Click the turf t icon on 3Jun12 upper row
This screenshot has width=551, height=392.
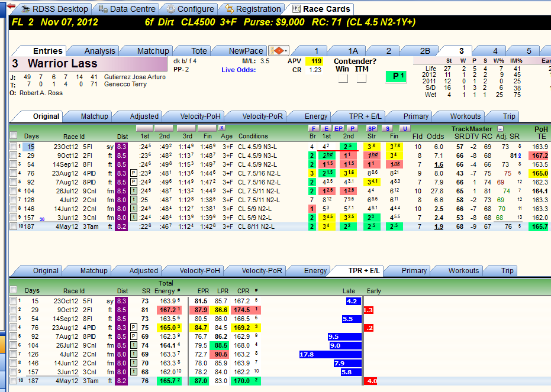point(134,218)
